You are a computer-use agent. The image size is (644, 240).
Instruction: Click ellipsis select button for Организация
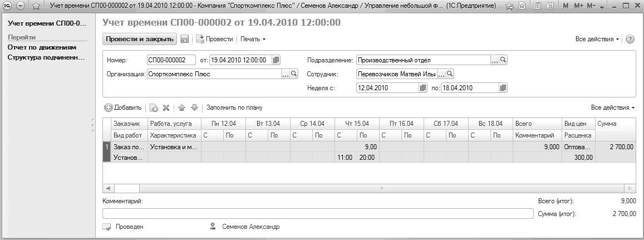[286, 74]
